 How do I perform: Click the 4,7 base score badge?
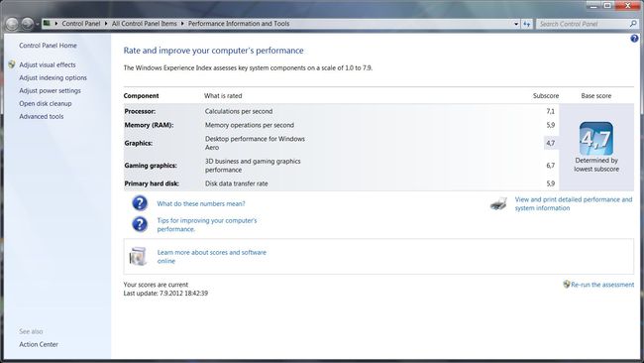point(595,139)
